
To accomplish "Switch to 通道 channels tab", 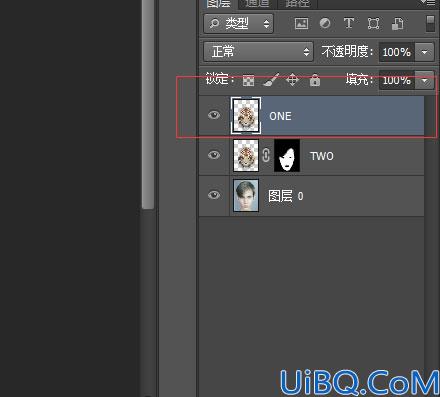I will click(257, 3).
